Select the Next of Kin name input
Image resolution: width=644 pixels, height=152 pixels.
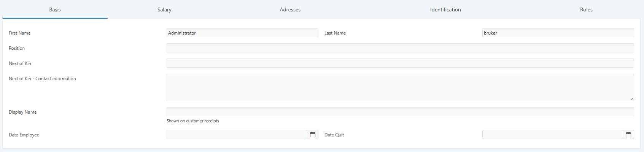[x=400, y=63]
